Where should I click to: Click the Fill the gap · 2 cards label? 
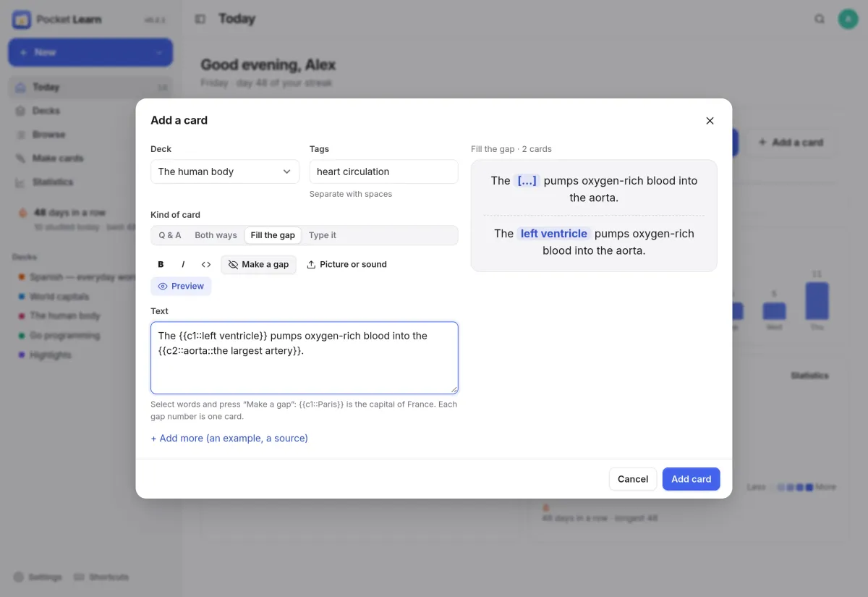[x=511, y=149]
